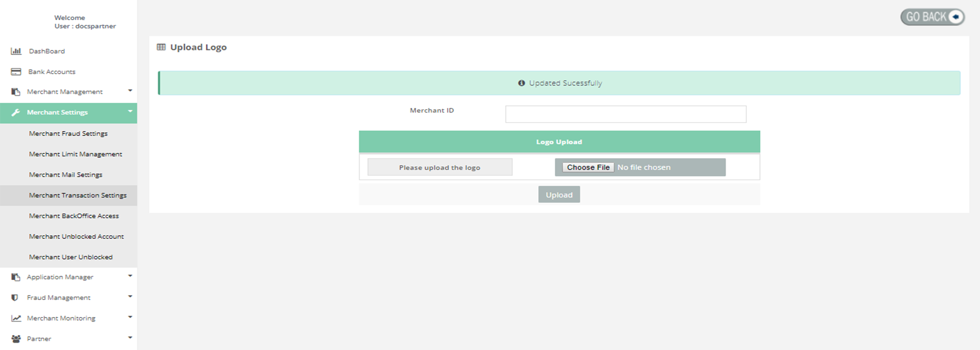Open Merchant Limit Management submenu item
The height and width of the screenshot is (350, 980).
[x=76, y=154]
